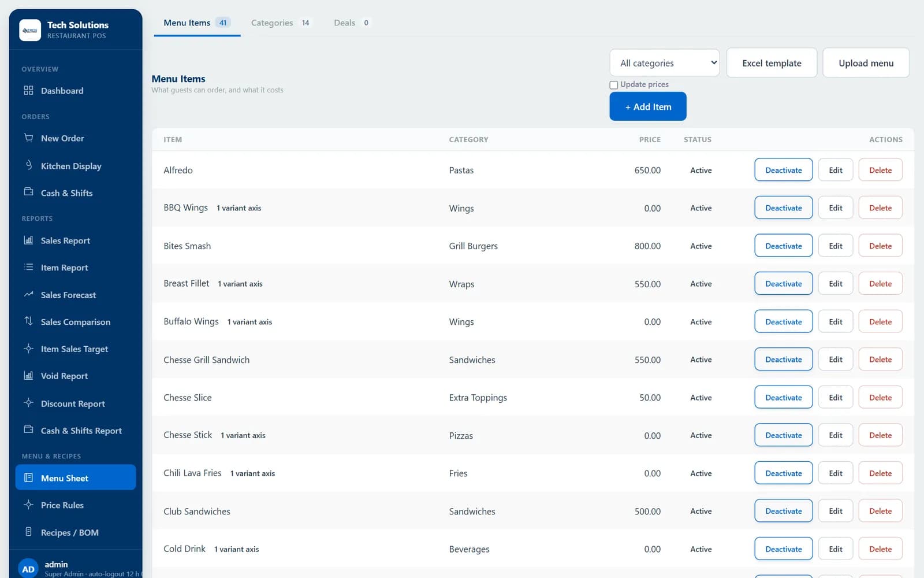Switch to the Categories tab
The image size is (924, 578).
click(x=281, y=23)
